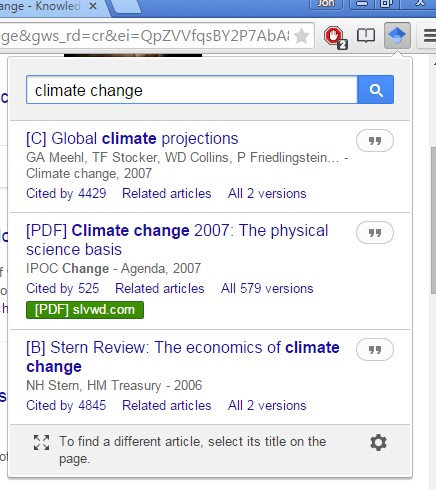Open Cited by 4429 link
The height and width of the screenshot is (490, 436).
(66, 193)
